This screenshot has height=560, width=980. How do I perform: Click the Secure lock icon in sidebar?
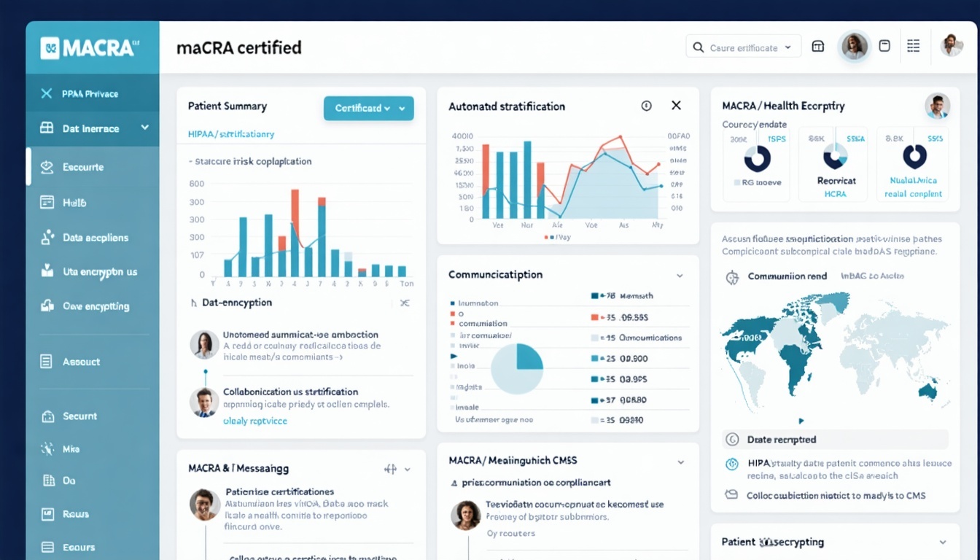pos(45,416)
